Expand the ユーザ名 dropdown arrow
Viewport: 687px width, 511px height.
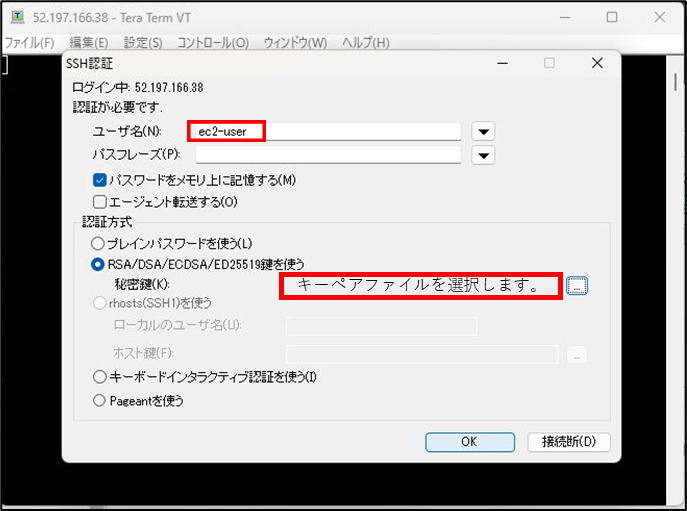[x=483, y=131]
